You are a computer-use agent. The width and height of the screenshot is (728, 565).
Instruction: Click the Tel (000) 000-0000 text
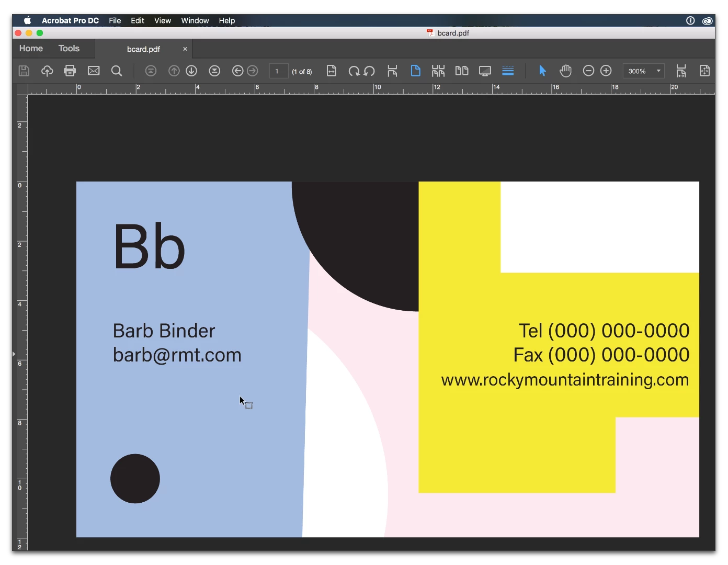604,331
